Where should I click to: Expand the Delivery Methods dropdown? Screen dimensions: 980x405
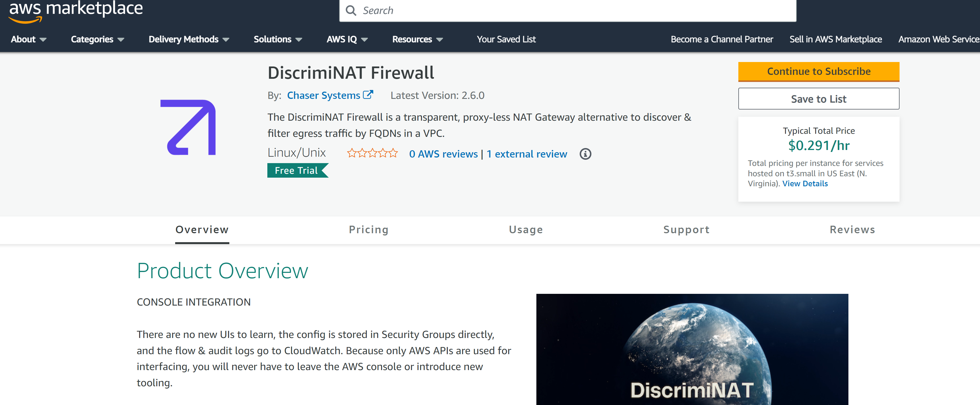[x=187, y=39]
